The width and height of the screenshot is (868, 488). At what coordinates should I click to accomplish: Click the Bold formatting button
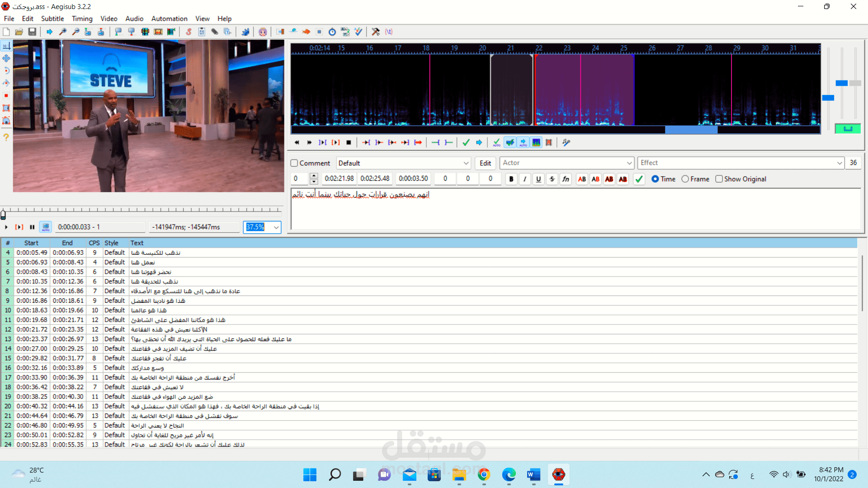[x=511, y=179]
